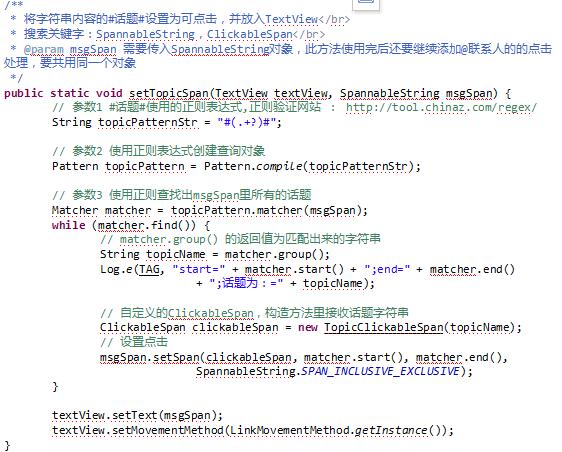Click the "#(.+?)#" regex string literal
The height and width of the screenshot is (452, 562).
point(247,122)
